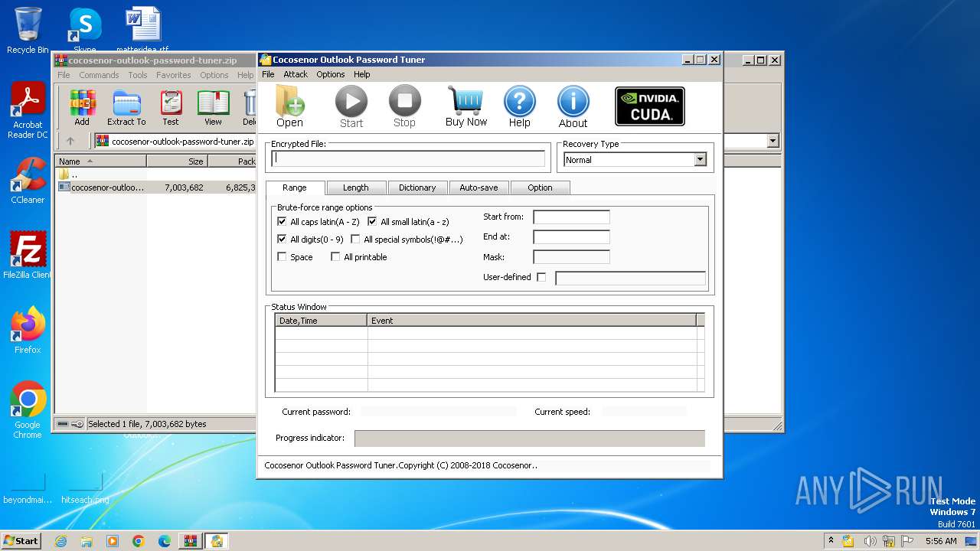
Task: Open the Help menu in Password Tuner
Action: tap(362, 74)
